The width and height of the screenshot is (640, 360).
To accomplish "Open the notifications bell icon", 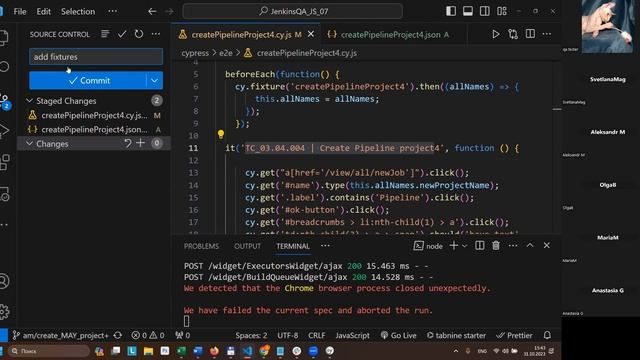I will (x=547, y=336).
